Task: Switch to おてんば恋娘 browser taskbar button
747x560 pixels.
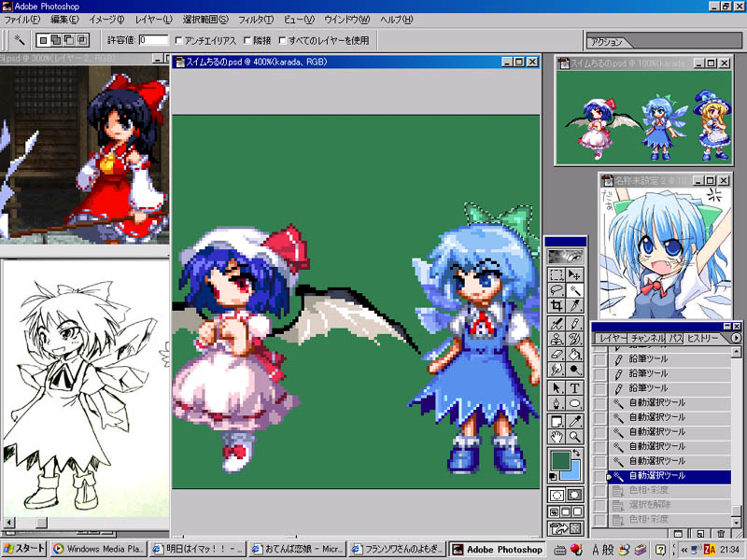Action: (298, 549)
